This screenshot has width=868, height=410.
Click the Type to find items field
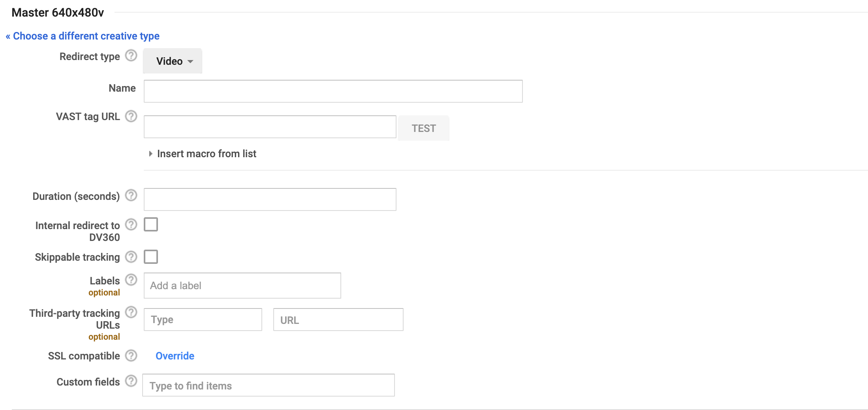tap(268, 385)
